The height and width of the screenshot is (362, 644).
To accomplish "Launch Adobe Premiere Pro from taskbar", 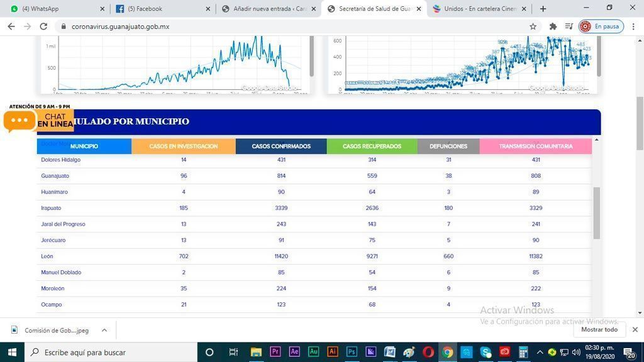I will tap(275, 352).
